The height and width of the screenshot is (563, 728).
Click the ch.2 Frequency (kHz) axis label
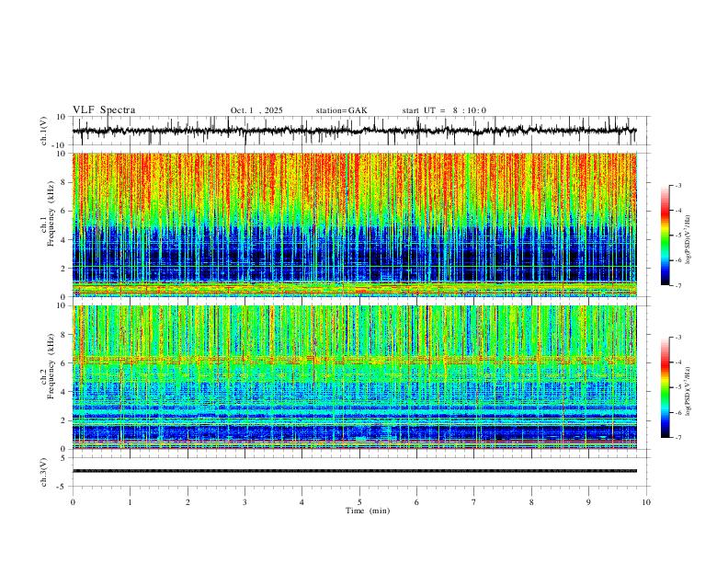tap(48, 366)
